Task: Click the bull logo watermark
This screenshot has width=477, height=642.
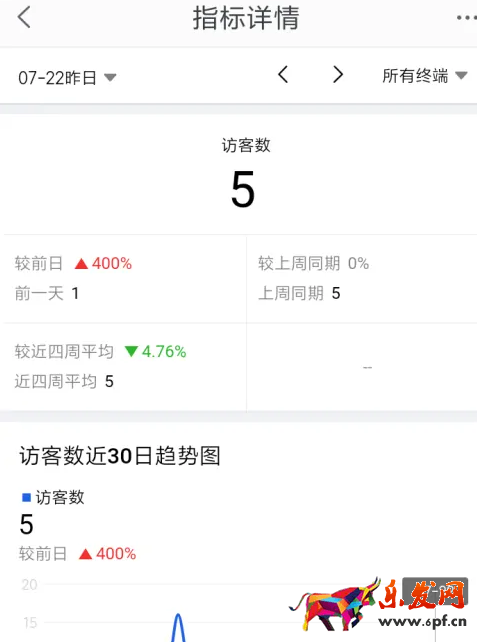Action: (x=334, y=605)
